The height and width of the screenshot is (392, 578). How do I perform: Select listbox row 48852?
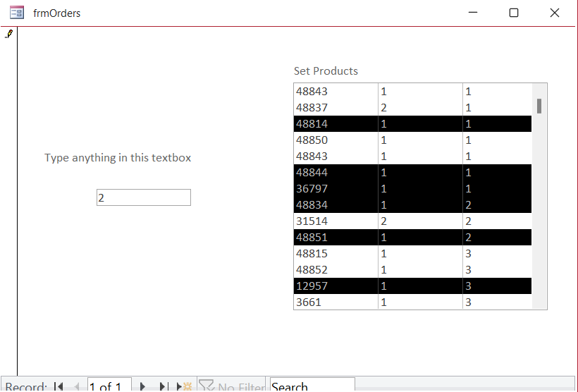(412, 270)
